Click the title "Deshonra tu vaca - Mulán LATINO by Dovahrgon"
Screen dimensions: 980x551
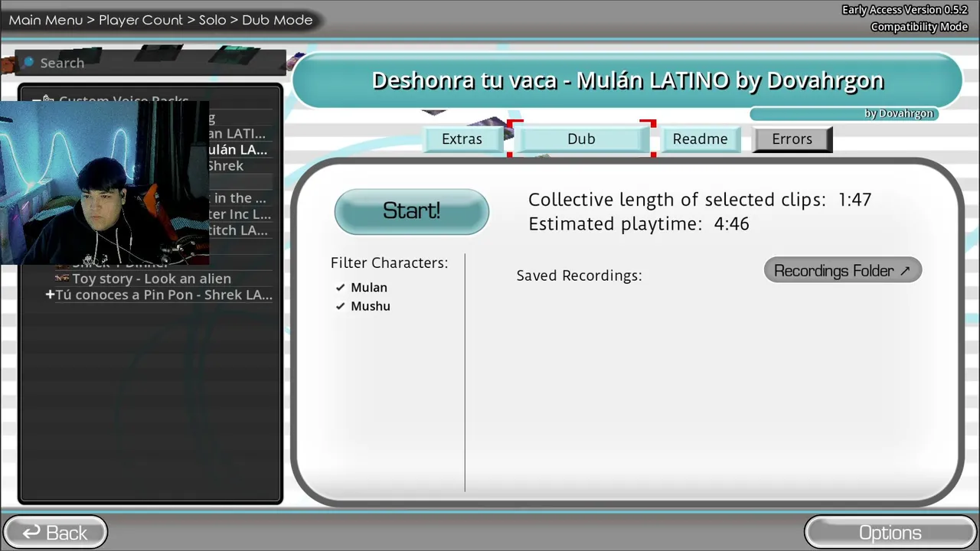(x=628, y=80)
